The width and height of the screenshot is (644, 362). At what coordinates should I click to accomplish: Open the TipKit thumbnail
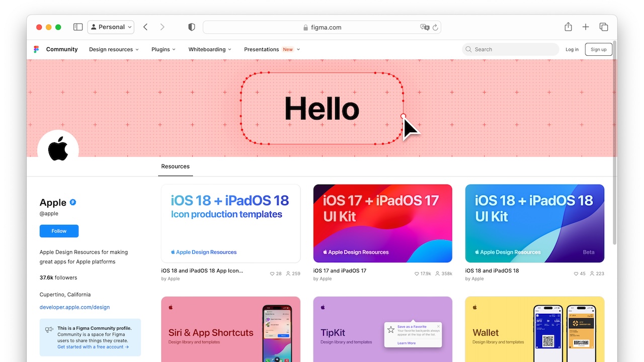pos(383,329)
